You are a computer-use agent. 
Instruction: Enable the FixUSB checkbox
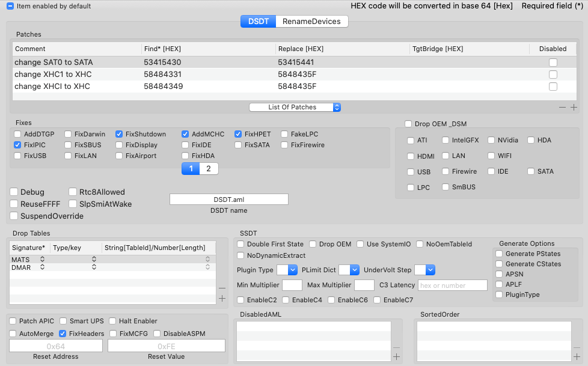pos(18,156)
